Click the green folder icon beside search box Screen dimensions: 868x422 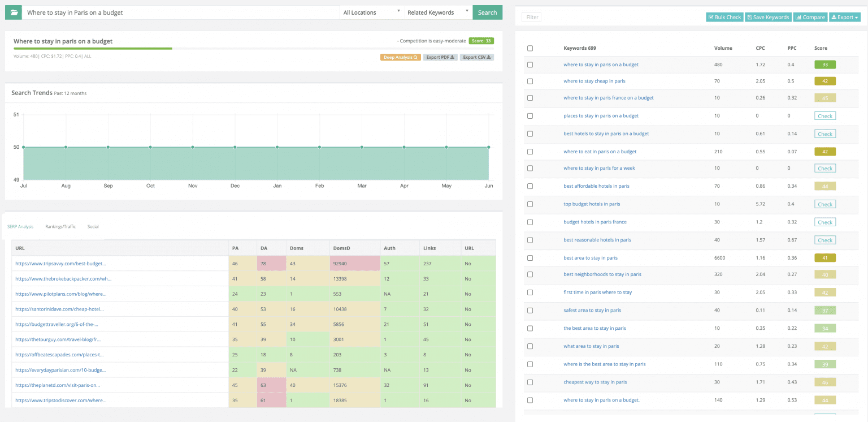coord(13,12)
